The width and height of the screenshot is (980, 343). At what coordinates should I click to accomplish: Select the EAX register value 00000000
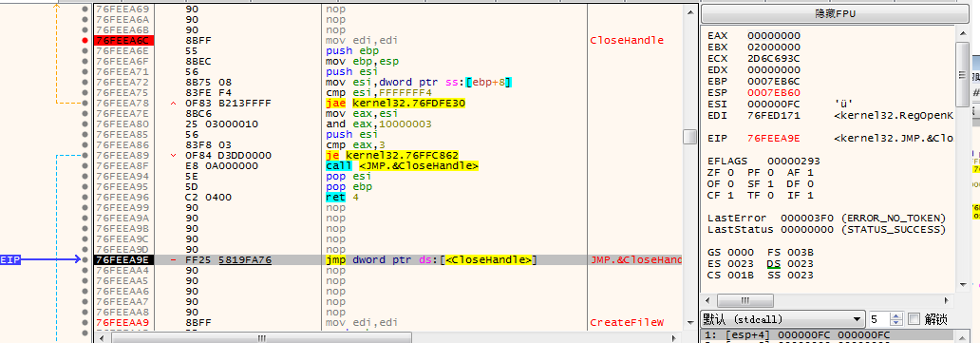tap(774, 36)
